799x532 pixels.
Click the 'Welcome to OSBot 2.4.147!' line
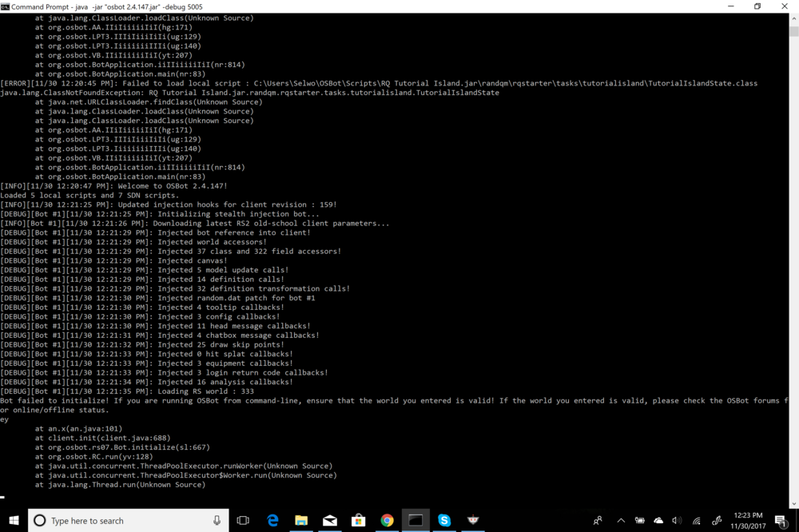tap(113, 186)
